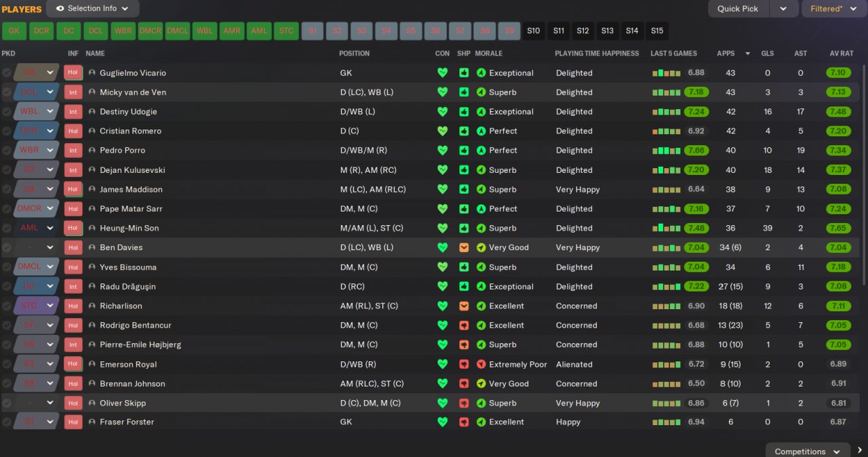868x457 pixels.
Task: Click Højbjerg's Int information badge
Action: (73, 344)
